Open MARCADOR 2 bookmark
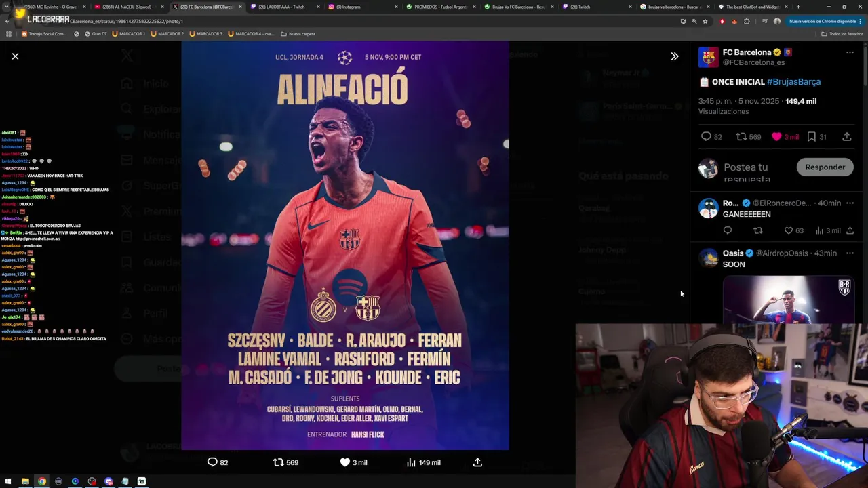 click(167, 33)
